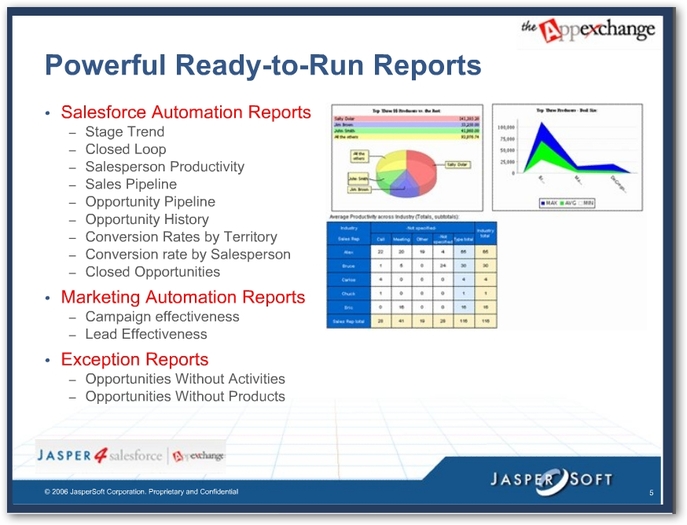This screenshot has width=687, height=525.
Task: Select Opportunities Without Products item
Action: 185,396
